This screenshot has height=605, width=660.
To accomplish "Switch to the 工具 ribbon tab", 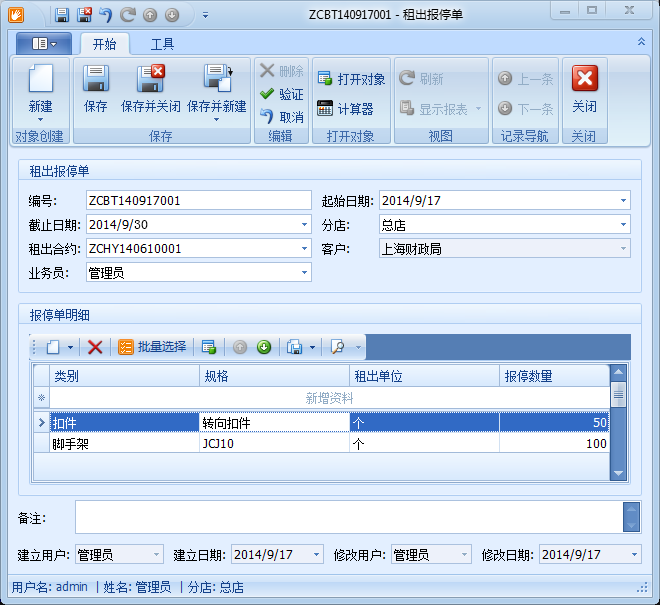I will click(162, 44).
